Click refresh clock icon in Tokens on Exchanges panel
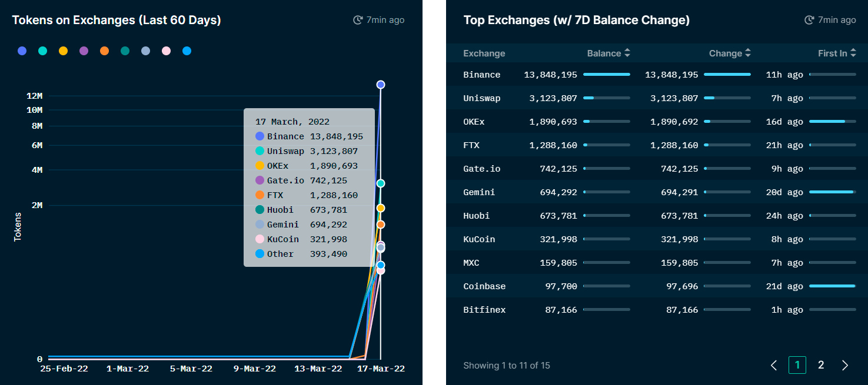868x385 pixels. click(357, 20)
